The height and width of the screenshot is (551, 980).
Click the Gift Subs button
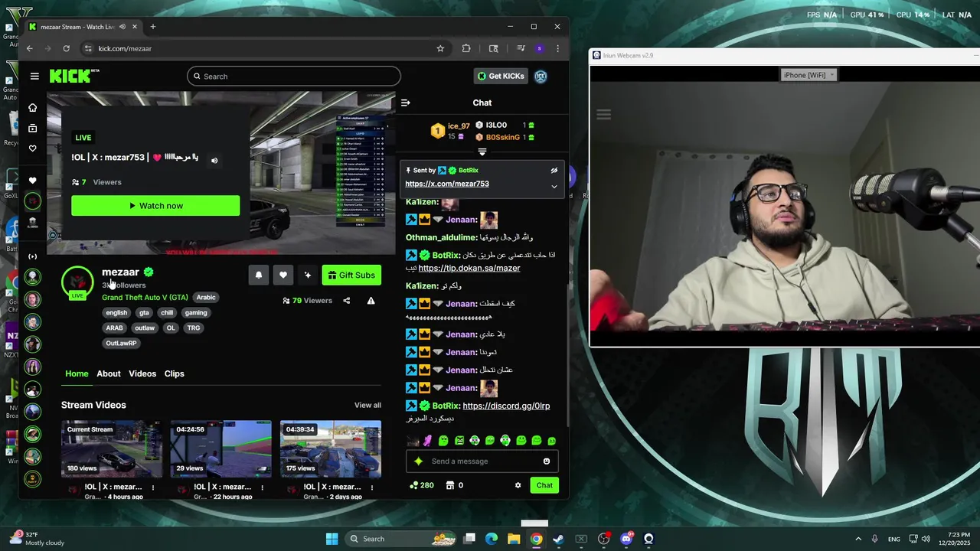(351, 275)
